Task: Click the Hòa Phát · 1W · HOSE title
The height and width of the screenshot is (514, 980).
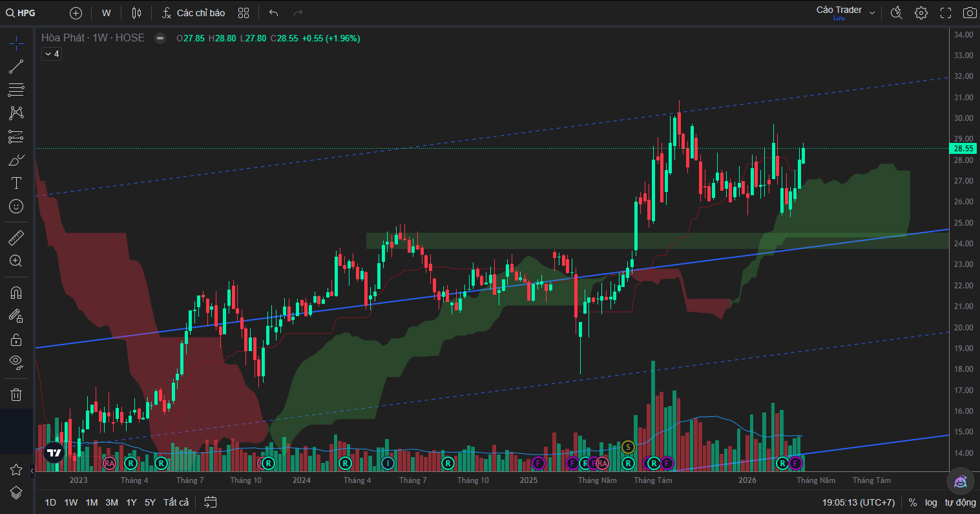Action: (93, 38)
